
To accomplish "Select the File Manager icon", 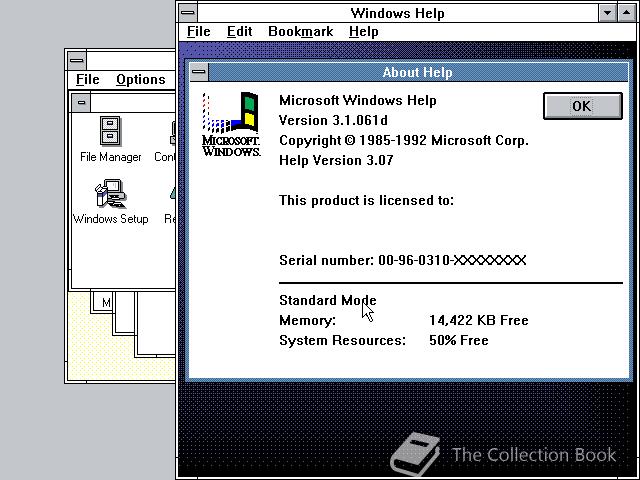I will (x=110, y=140).
